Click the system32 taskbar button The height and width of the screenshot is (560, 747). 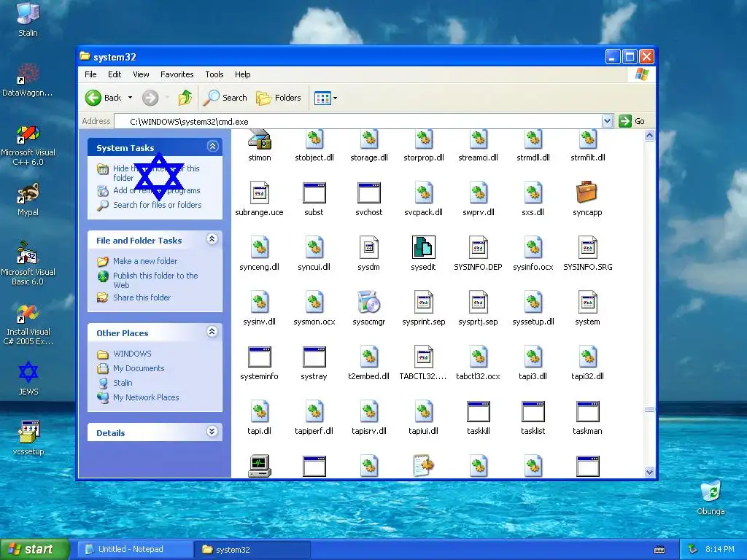(252, 549)
